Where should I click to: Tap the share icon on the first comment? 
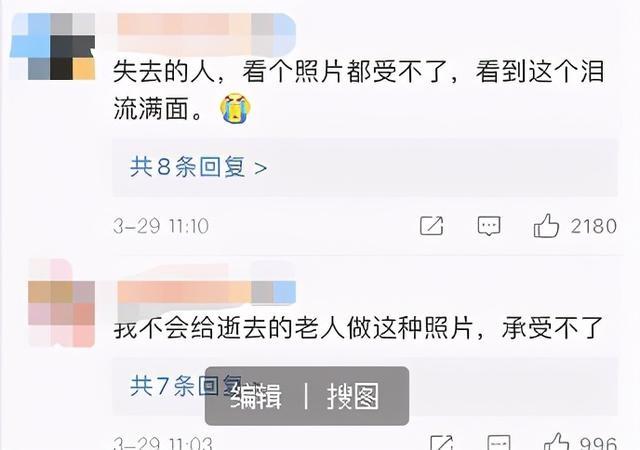(431, 225)
